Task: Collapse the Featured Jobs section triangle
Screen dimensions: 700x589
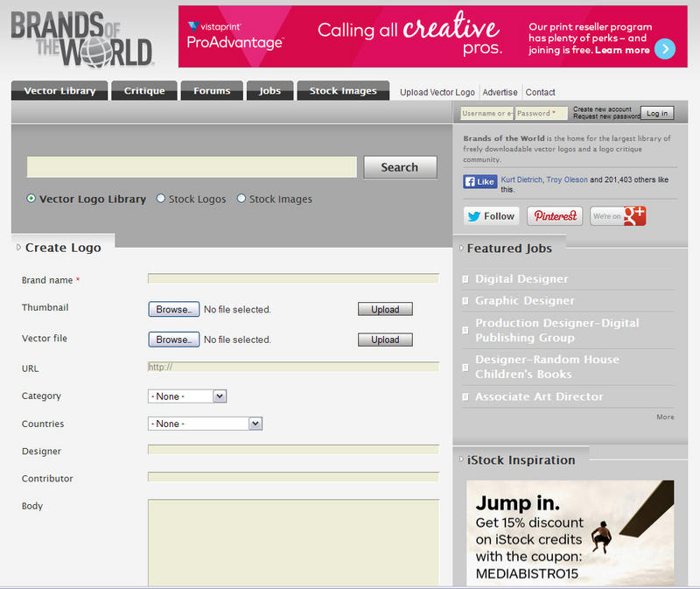Action: tap(462, 248)
